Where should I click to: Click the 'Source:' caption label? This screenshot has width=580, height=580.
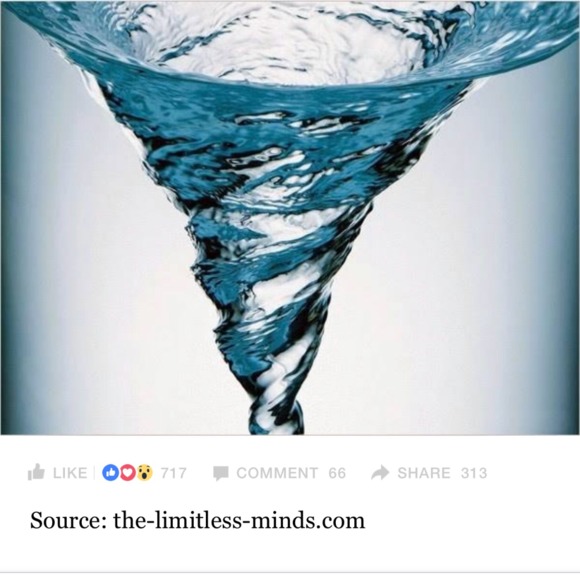[x=68, y=520]
